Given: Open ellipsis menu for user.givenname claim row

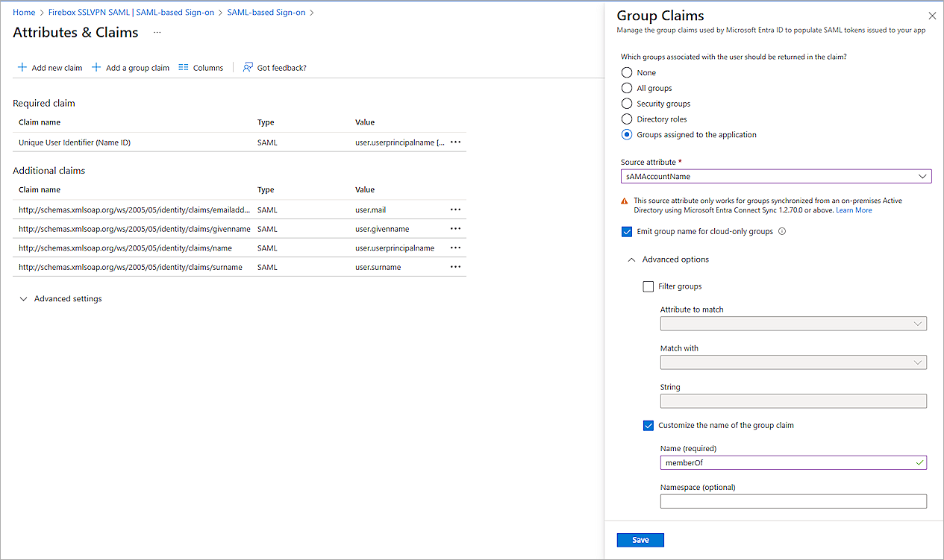Looking at the screenshot, I should tap(455, 229).
